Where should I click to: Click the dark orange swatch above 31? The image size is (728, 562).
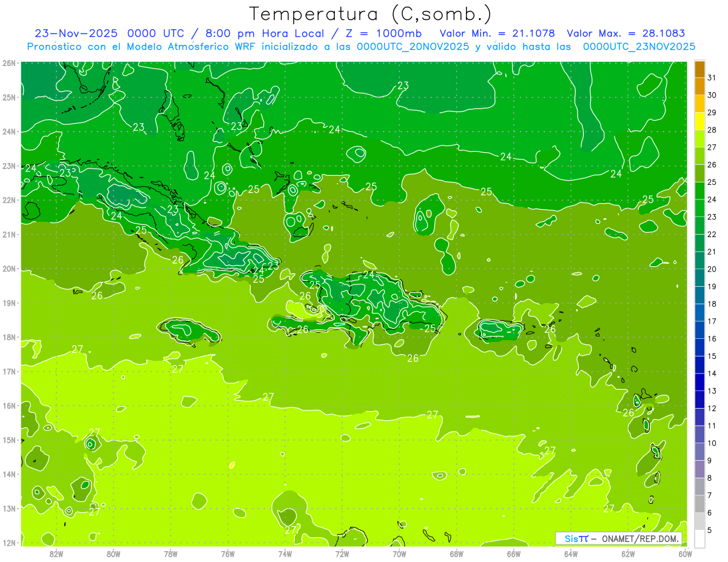point(699,69)
